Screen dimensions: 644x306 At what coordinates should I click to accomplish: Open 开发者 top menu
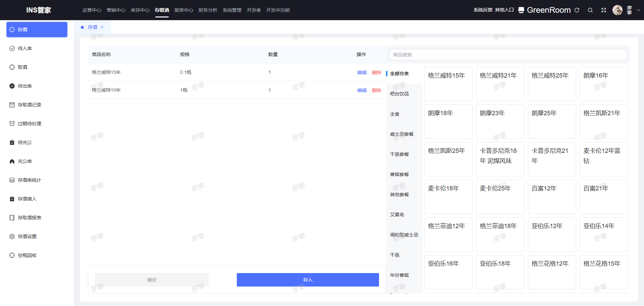tap(254, 10)
